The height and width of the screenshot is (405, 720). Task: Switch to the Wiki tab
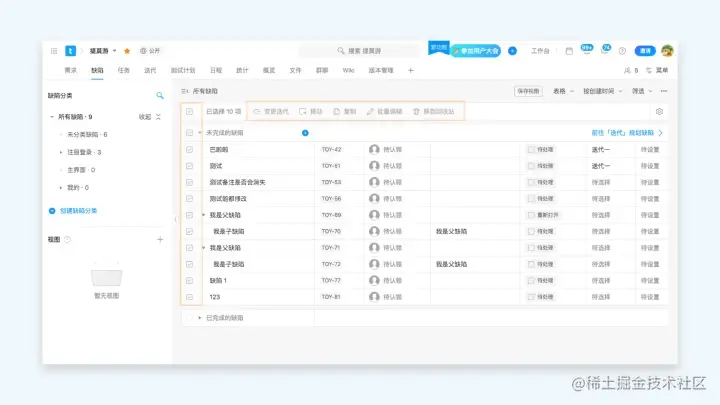349,70
